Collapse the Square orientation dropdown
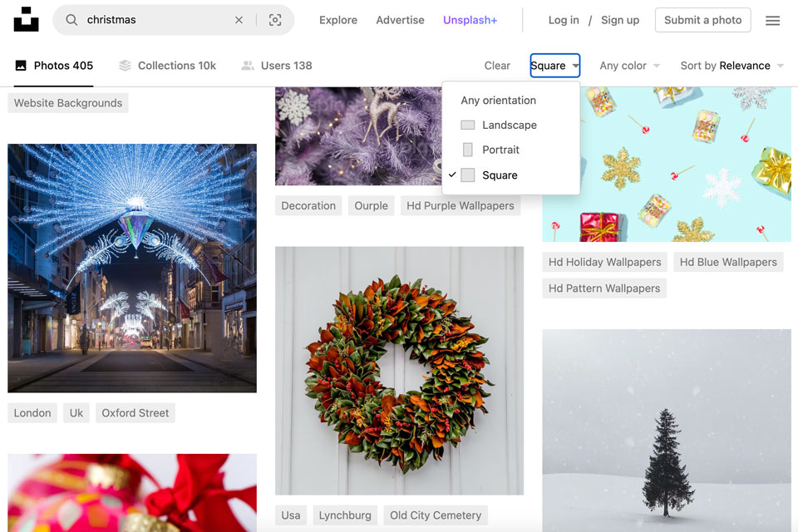This screenshot has width=798, height=532. [554, 66]
